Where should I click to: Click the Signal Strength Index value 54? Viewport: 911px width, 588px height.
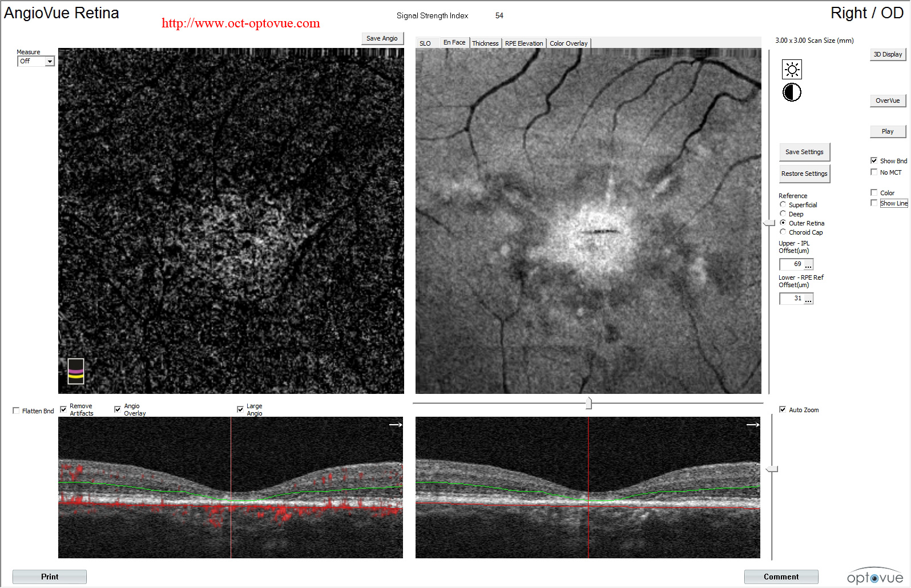[499, 15]
